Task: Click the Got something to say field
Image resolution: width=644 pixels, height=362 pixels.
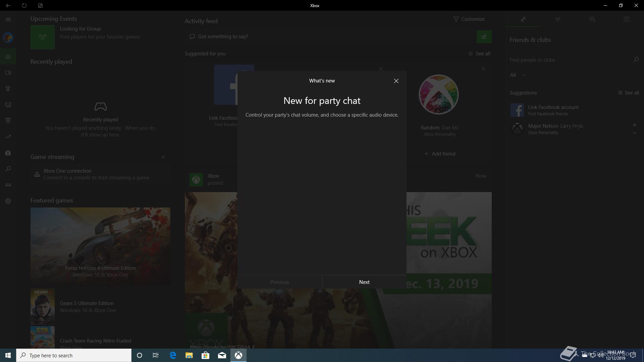Action: click(x=330, y=37)
